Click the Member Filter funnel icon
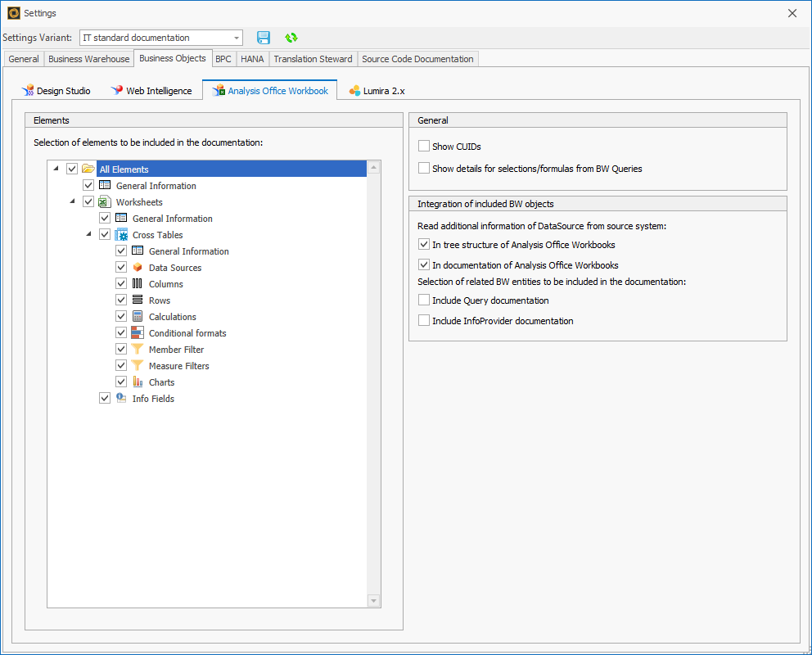 click(137, 349)
